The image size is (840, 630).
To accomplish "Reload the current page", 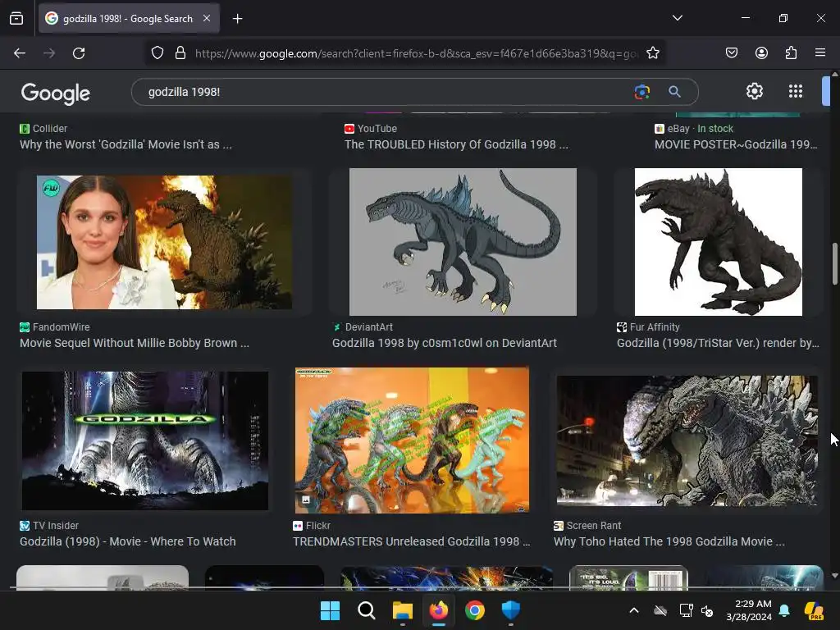I will pos(79,53).
